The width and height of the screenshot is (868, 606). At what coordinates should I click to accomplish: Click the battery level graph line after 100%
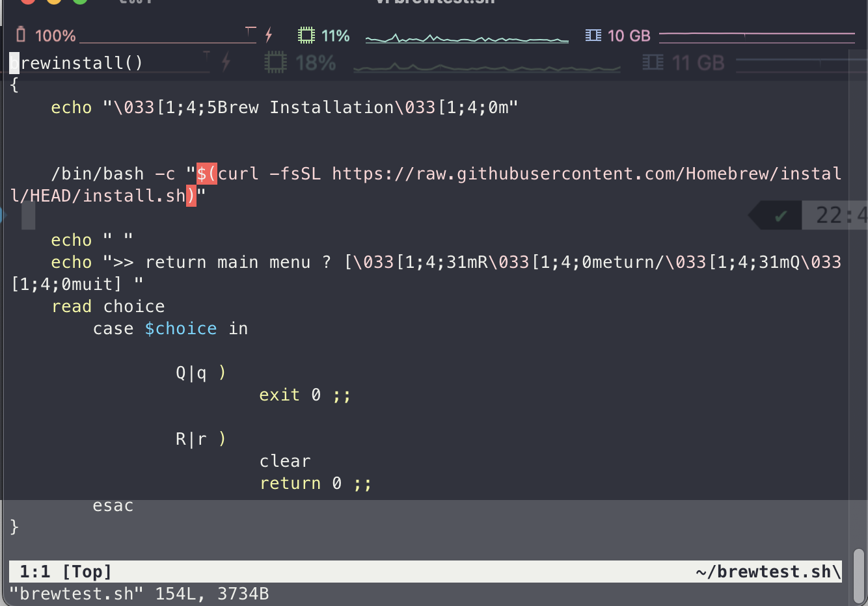coord(168,36)
